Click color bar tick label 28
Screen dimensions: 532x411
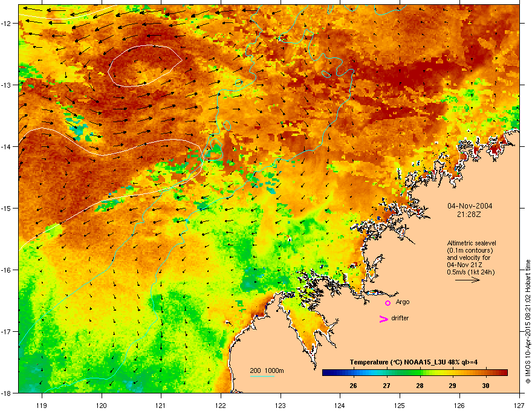pos(420,386)
